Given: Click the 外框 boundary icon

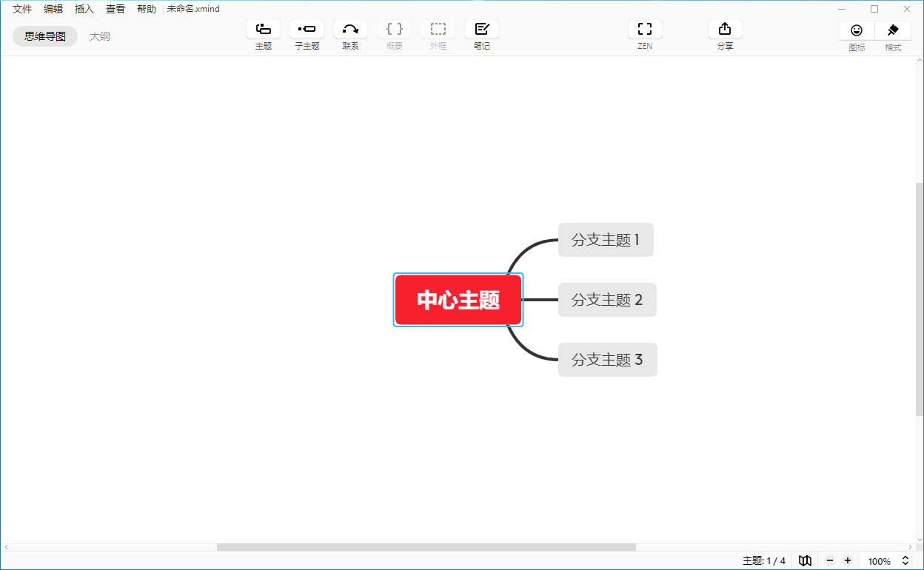Looking at the screenshot, I should point(438,29).
